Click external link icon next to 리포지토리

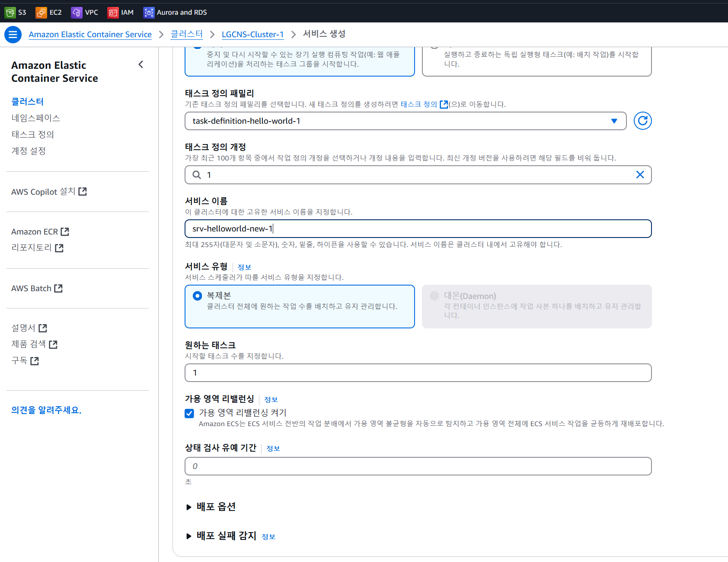coord(59,248)
